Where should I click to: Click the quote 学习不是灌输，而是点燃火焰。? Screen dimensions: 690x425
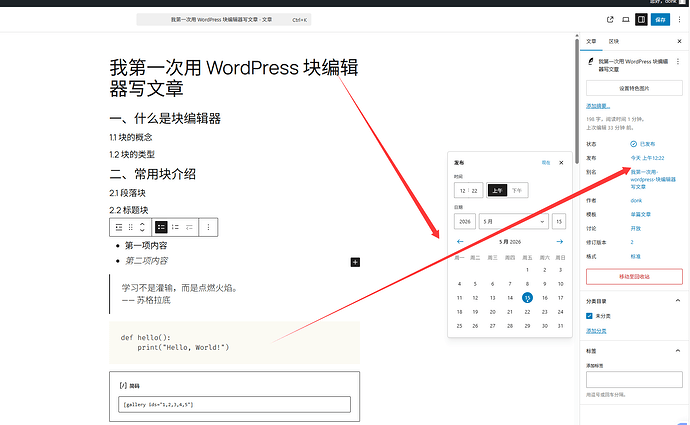click(x=180, y=288)
